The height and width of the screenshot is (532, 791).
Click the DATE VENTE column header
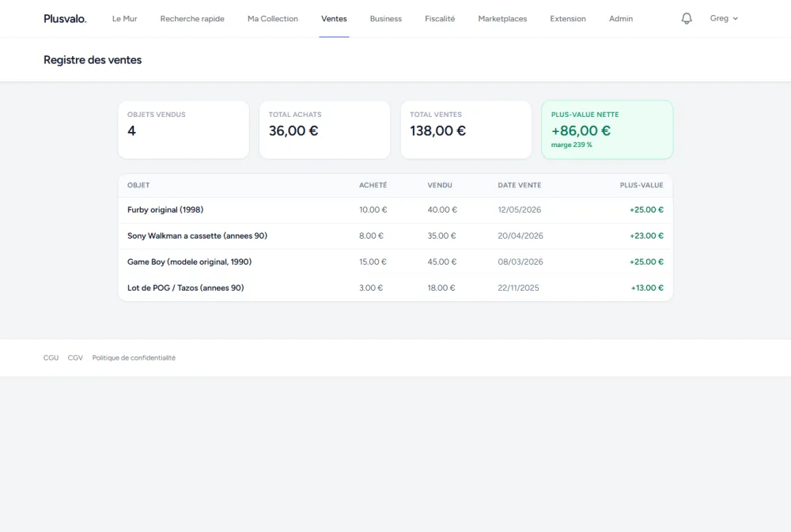pyautogui.click(x=520, y=185)
